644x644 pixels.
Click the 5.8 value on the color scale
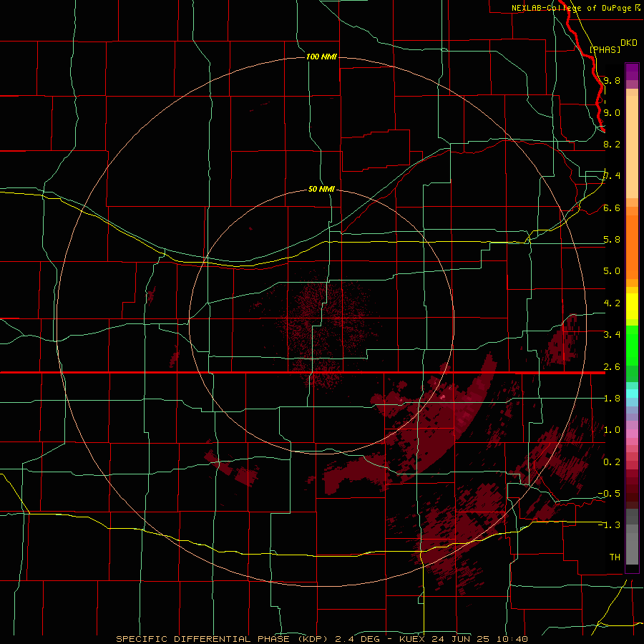pyautogui.click(x=612, y=240)
